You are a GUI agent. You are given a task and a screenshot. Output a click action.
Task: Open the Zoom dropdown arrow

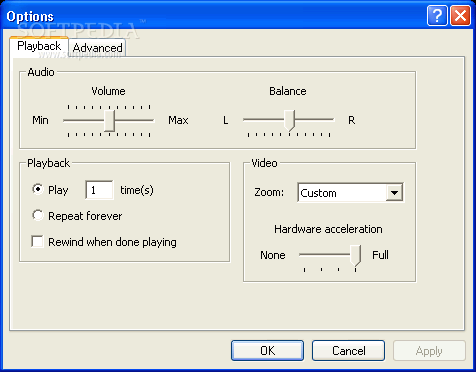point(394,193)
